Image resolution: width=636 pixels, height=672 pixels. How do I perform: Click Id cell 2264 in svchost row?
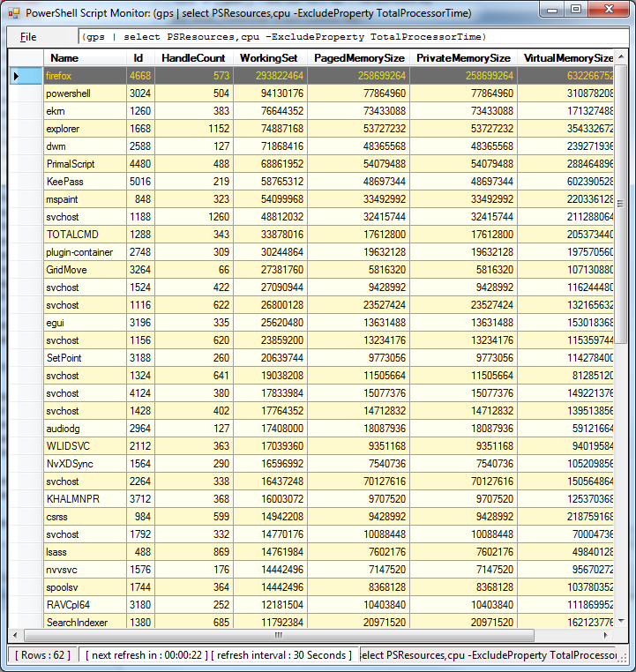click(140, 482)
